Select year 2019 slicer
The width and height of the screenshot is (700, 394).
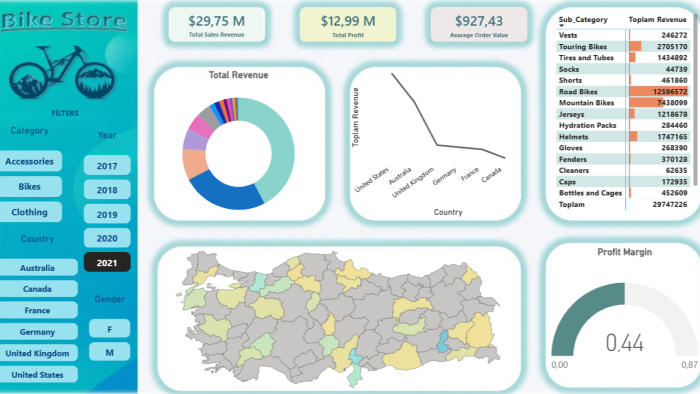107,214
